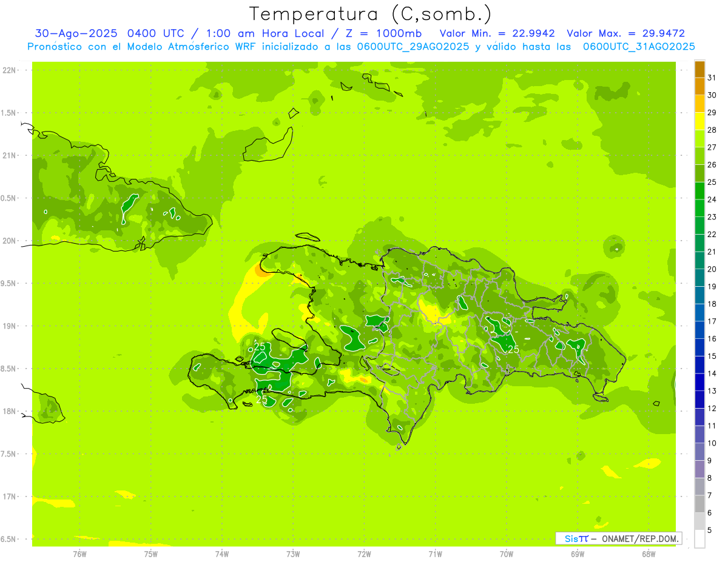
Task: Pick the white swatch below 5 in legend
Action: 699,539
